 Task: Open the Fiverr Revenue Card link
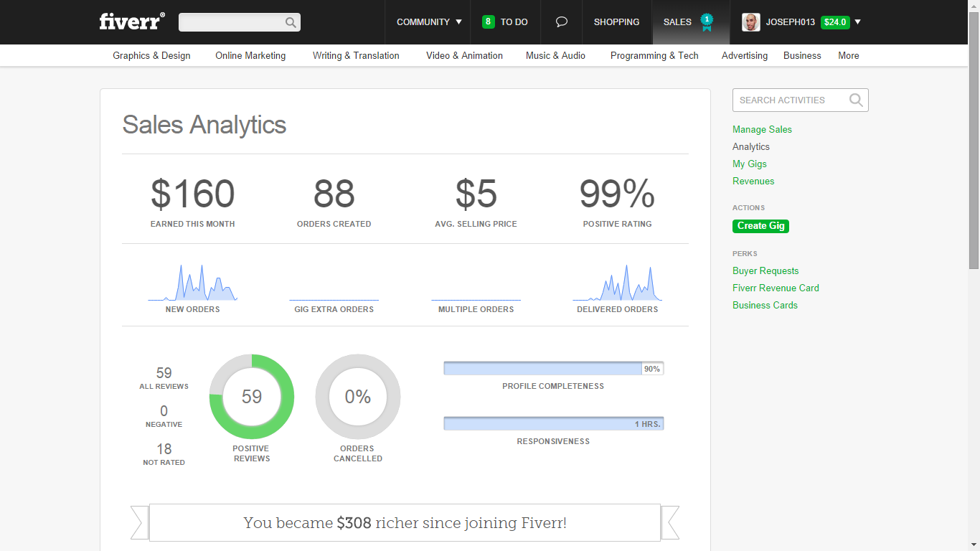click(x=776, y=288)
